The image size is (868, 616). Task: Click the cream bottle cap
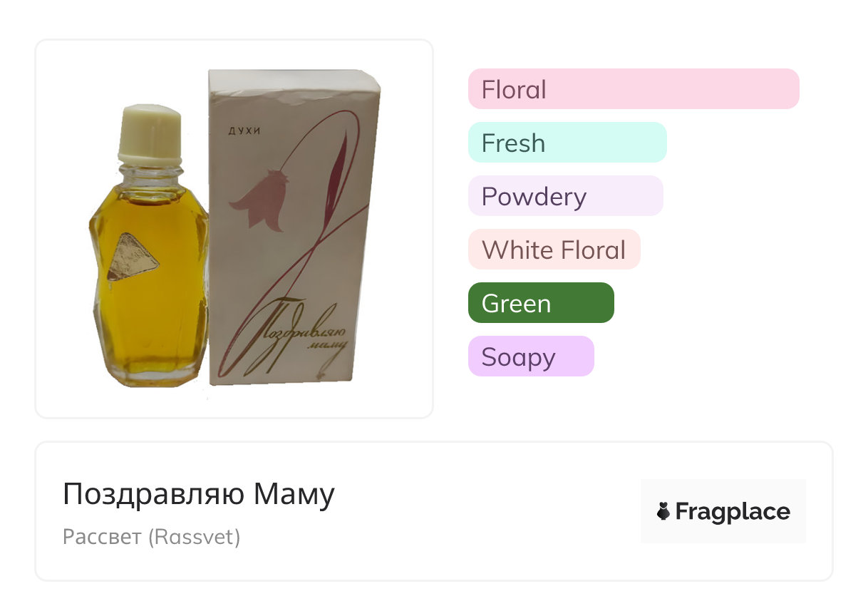tap(151, 135)
